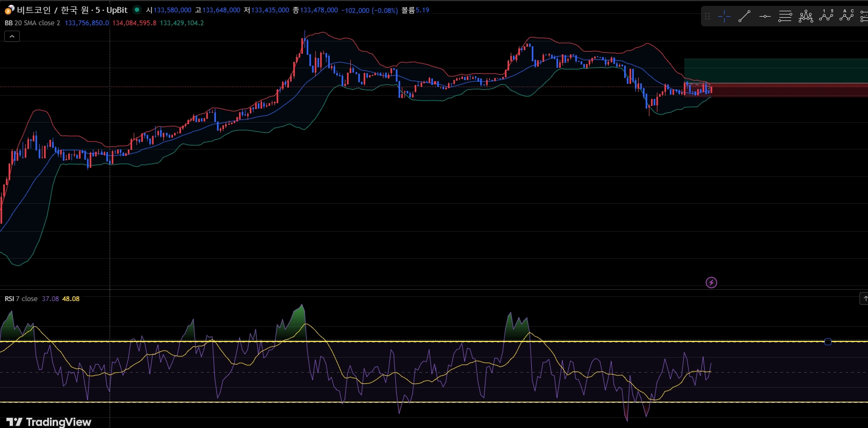Pick the trend line drawing tool
The image size is (868, 428).
click(x=744, y=17)
